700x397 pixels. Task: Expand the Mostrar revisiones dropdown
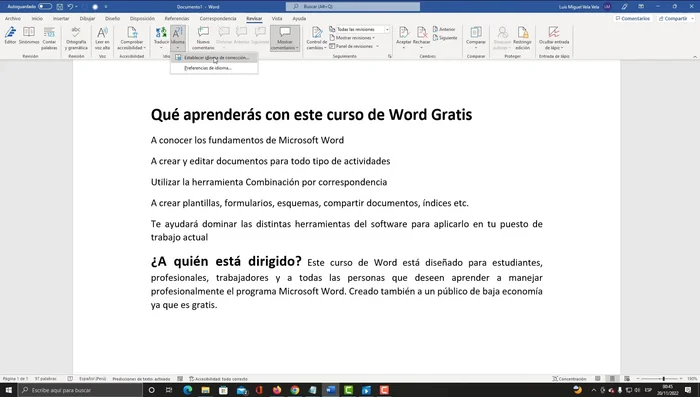coord(352,38)
